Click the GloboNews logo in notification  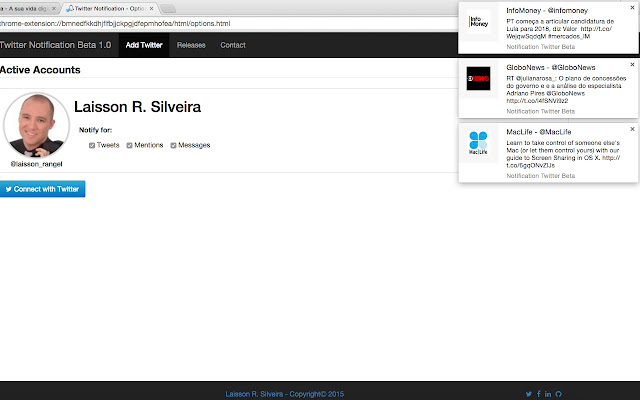(478, 78)
